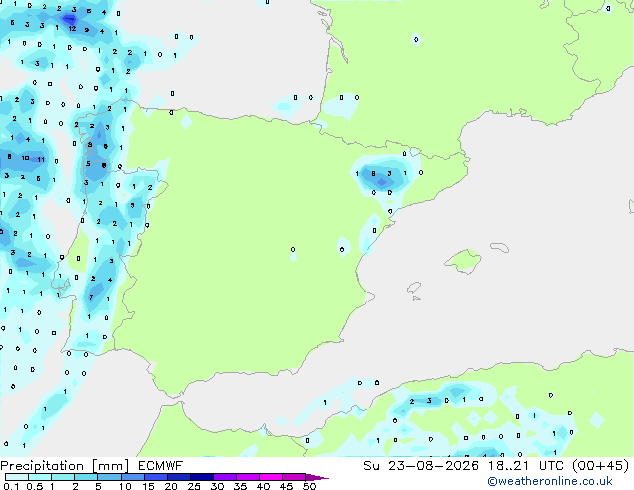
Task: Click legend scale value '0.1'
Action: click(x=11, y=486)
